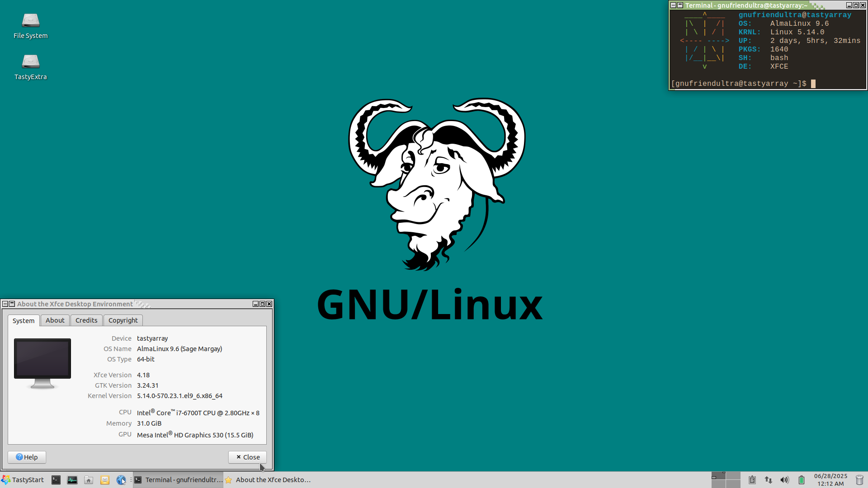This screenshot has width=868, height=488.
Task: Click the monitor image in System tab
Action: pos(42,363)
